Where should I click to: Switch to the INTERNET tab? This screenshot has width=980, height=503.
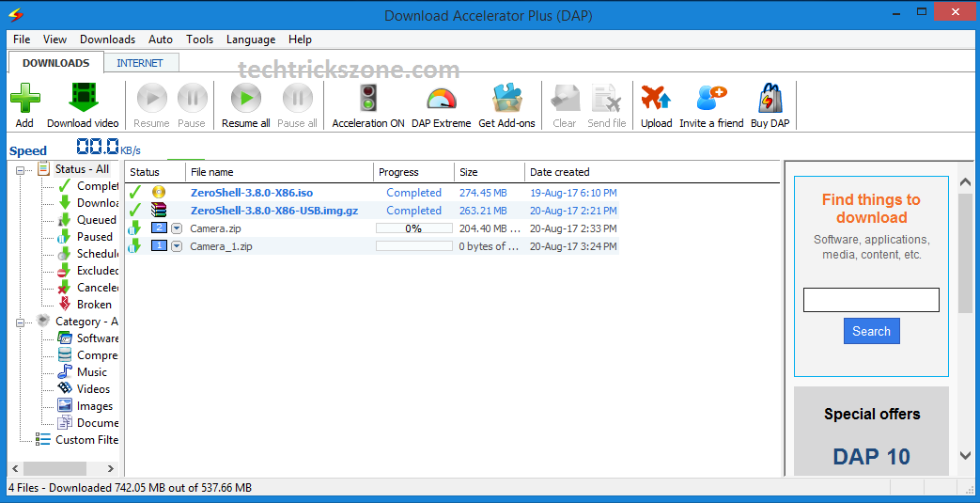pyautogui.click(x=140, y=63)
